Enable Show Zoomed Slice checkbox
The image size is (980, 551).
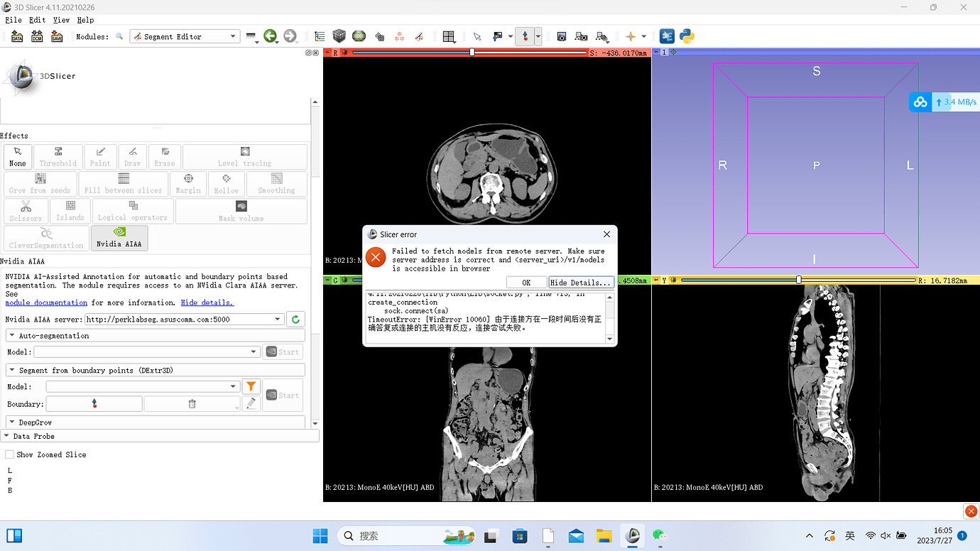click(x=10, y=454)
